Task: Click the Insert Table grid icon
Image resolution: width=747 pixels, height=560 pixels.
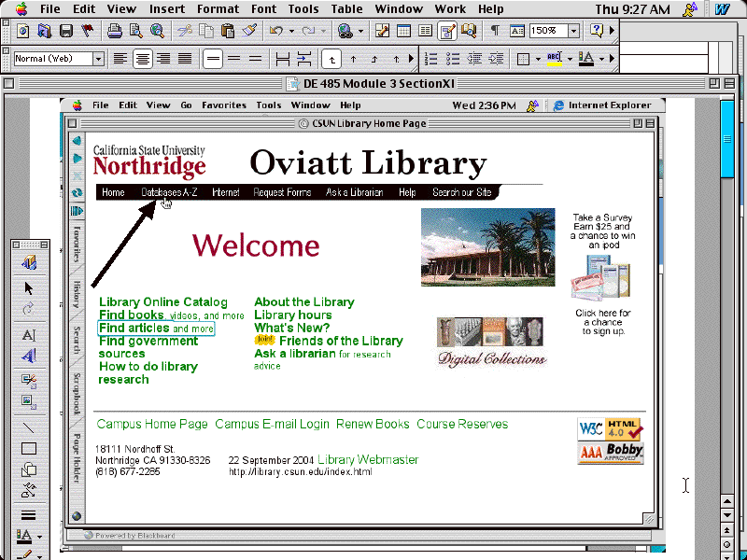Action: [x=403, y=31]
